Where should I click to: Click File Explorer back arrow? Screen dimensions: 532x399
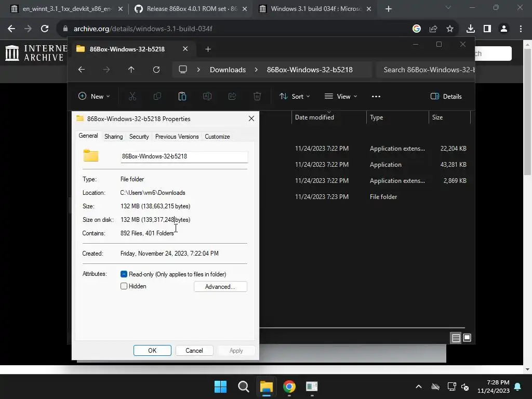coord(82,70)
